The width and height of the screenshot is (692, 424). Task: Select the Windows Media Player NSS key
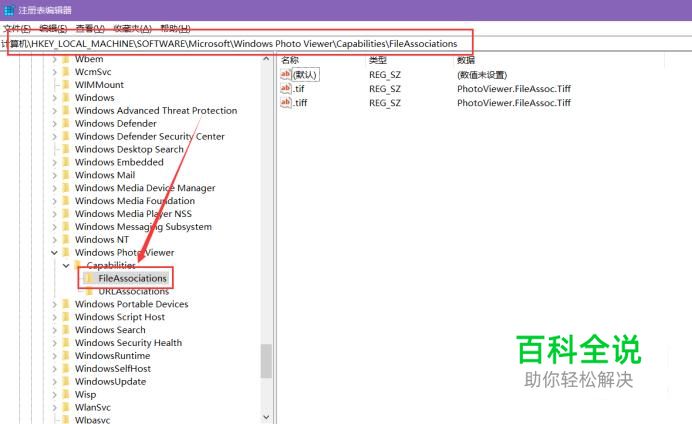(x=133, y=214)
